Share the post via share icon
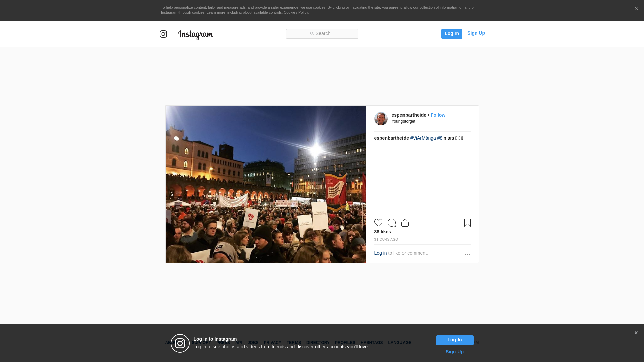This screenshot has width=644, height=362. click(x=405, y=223)
